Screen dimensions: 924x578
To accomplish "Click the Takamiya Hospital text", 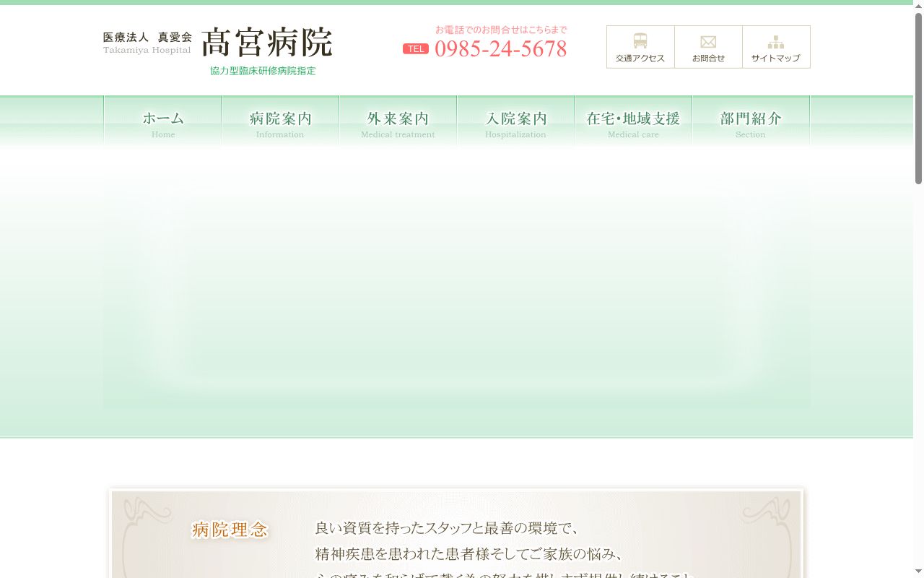I will click(147, 50).
